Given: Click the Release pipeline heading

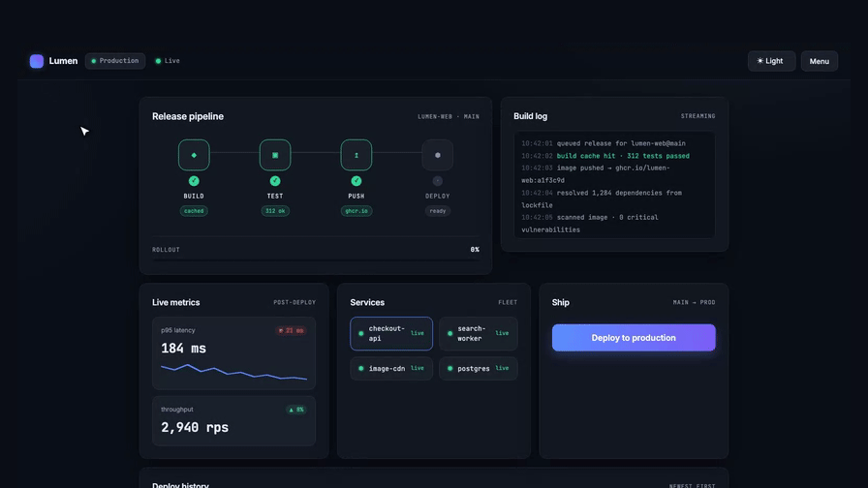Looking at the screenshot, I should pos(188,116).
